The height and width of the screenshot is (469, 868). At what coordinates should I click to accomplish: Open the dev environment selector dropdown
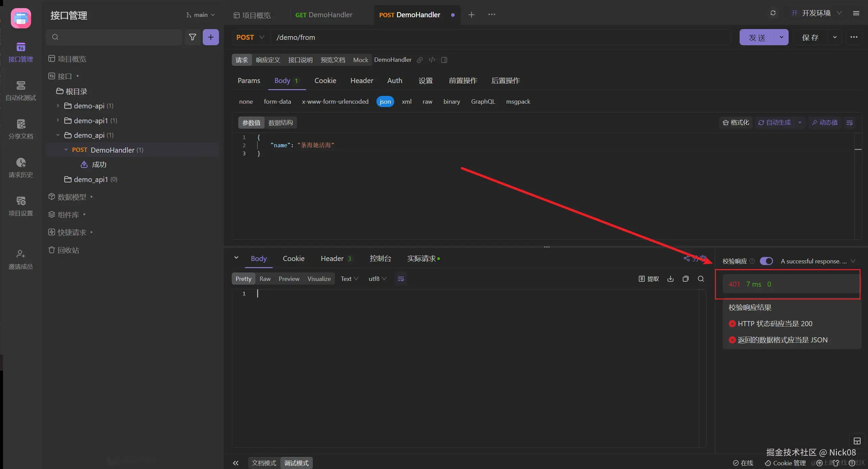point(816,13)
